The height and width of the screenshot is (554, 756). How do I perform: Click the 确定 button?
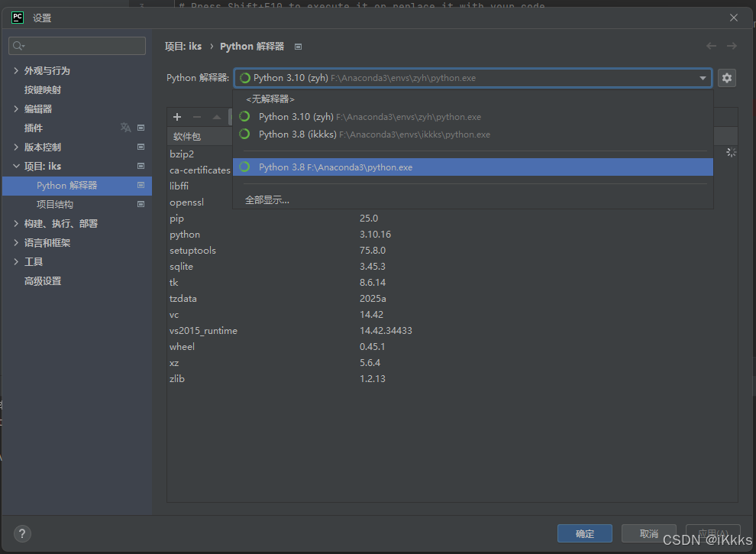(x=585, y=533)
